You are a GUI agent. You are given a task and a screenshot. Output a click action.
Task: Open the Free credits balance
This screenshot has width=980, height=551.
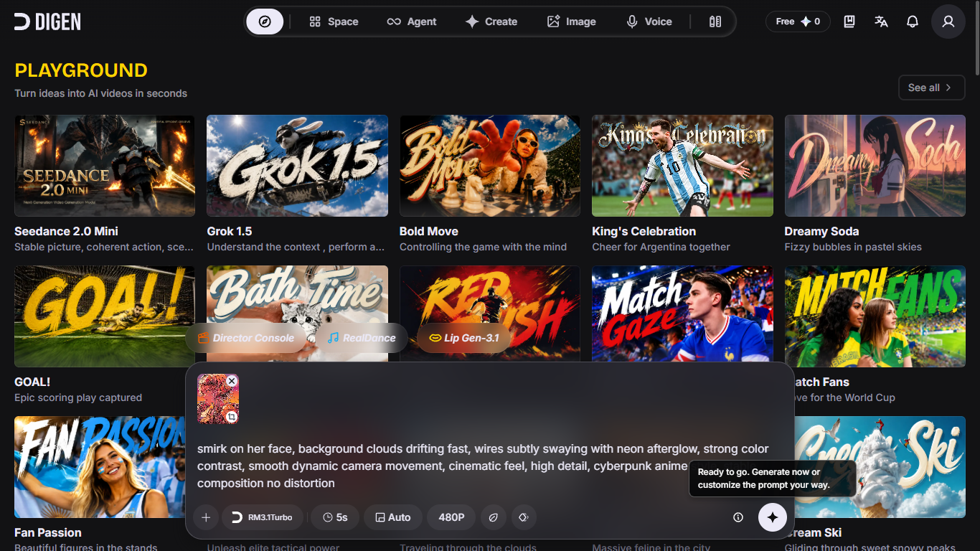tap(798, 22)
